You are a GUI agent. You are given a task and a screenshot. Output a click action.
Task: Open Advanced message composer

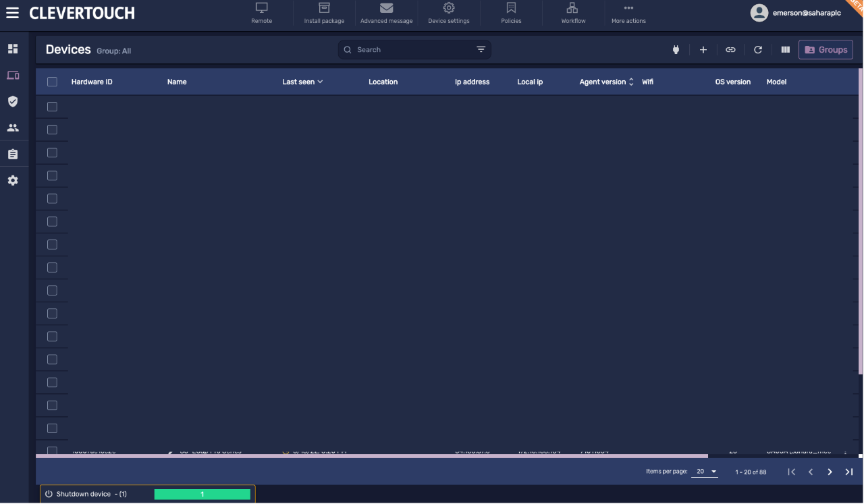pyautogui.click(x=386, y=13)
